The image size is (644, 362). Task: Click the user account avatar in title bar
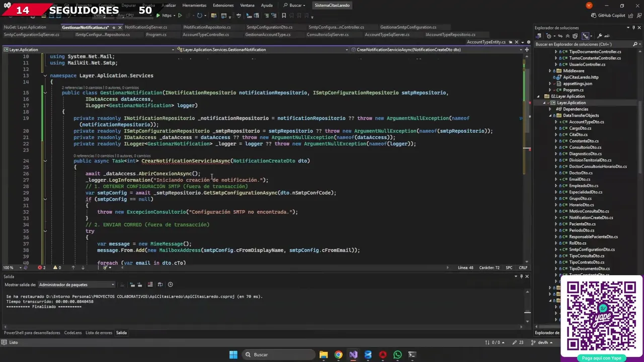(589, 6)
